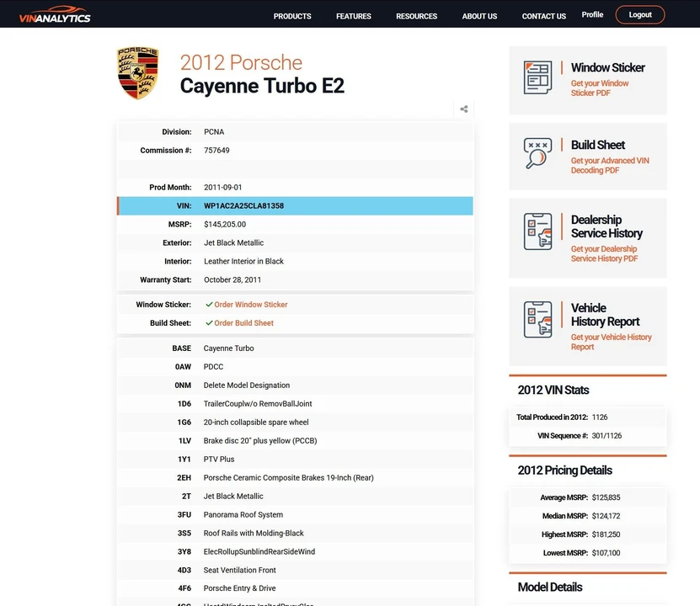700x606 pixels.
Task: Click the Order Window Sticker link
Action: click(x=251, y=305)
